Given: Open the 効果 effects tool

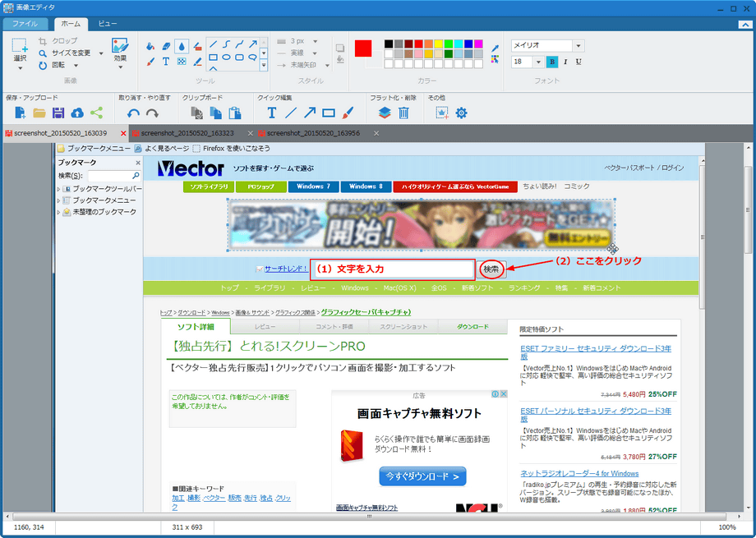Looking at the screenshot, I should (120, 50).
